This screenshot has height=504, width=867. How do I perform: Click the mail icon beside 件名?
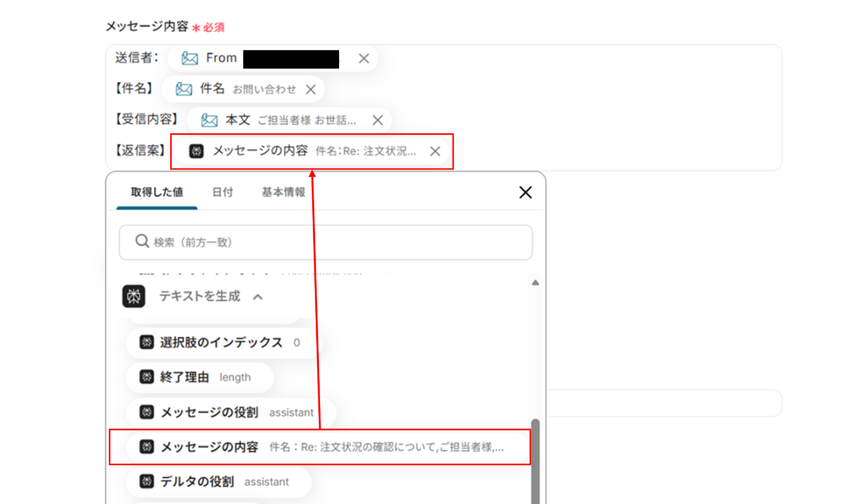point(184,89)
